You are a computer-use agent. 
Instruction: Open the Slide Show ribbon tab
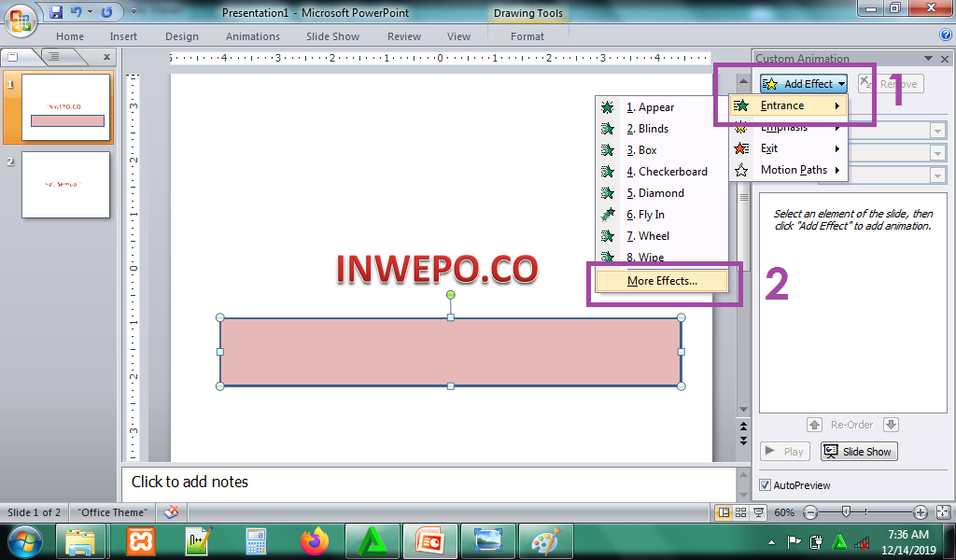pos(333,36)
